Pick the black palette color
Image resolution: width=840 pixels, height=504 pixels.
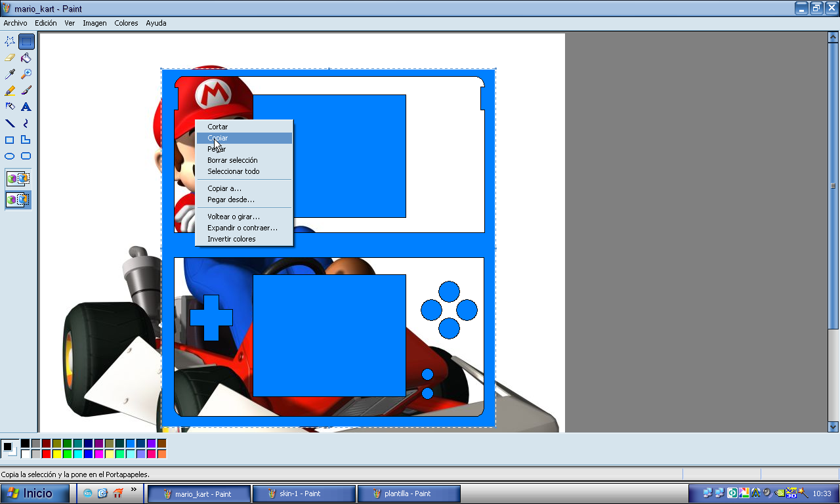pyautogui.click(x=26, y=444)
